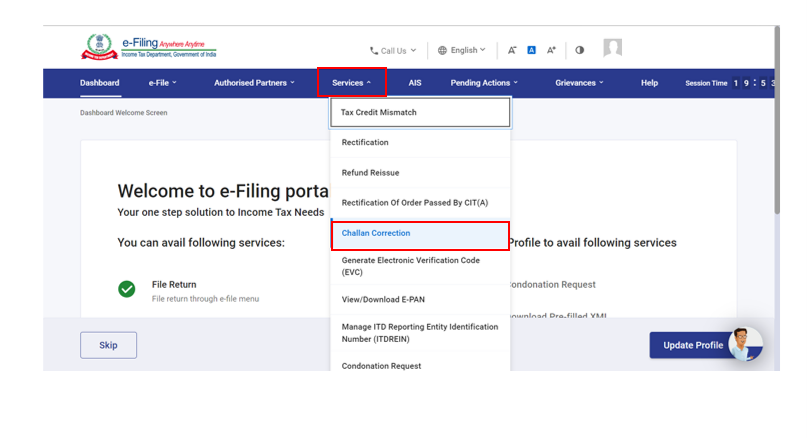The image size is (807, 438).
Task: Select Challan Correction from Services menu
Action: click(x=420, y=234)
